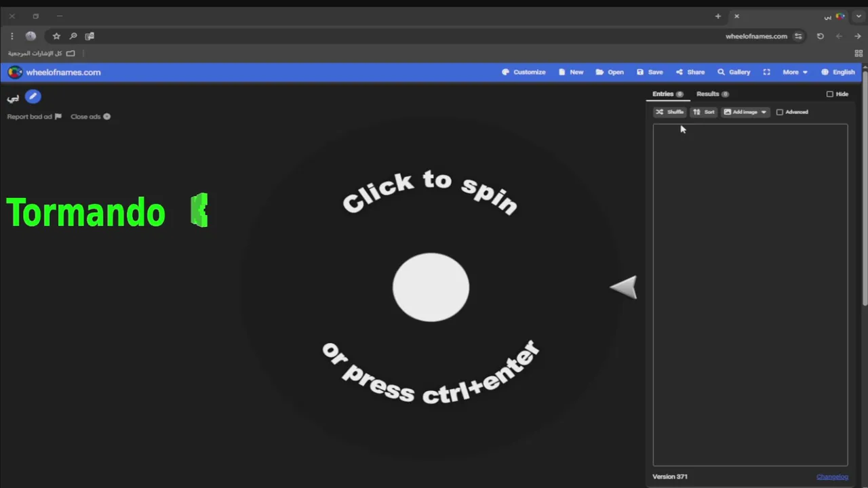Click the 'Click to spin' wheel text

click(430, 192)
